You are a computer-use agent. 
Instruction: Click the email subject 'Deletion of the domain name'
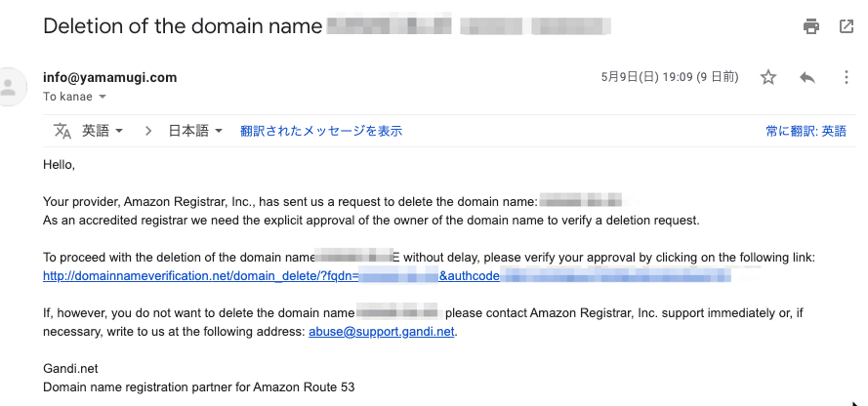point(183,26)
